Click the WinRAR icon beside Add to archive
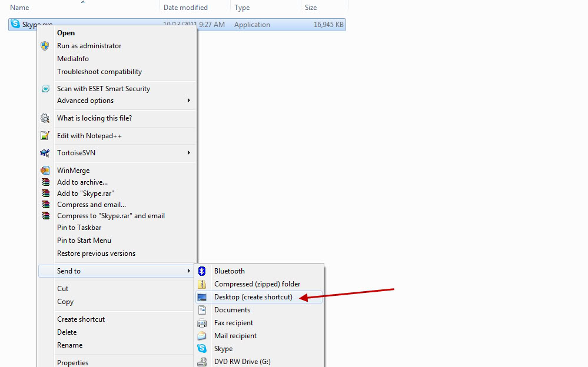 tap(45, 182)
